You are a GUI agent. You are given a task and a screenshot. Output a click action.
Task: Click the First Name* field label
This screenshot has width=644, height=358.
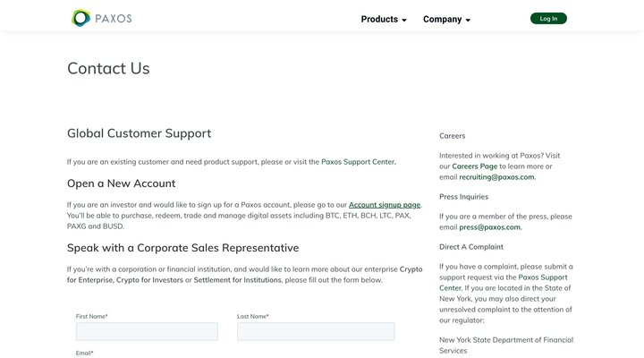pyautogui.click(x=92, y=316)
